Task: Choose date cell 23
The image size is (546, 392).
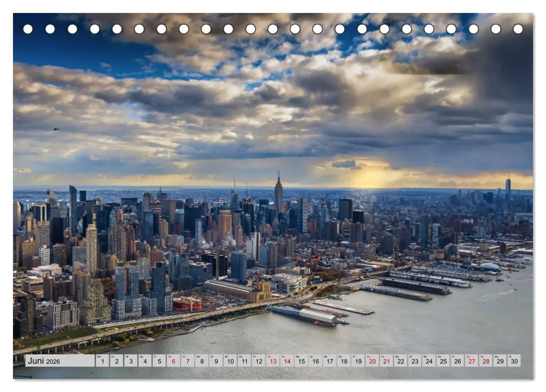Action: (415, 361)
